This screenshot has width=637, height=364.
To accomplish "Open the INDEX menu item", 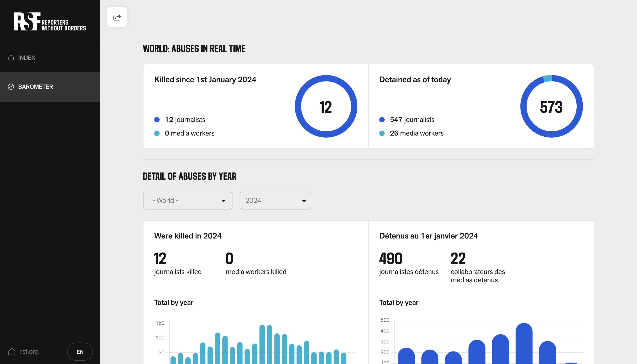I will pos(27,58).
